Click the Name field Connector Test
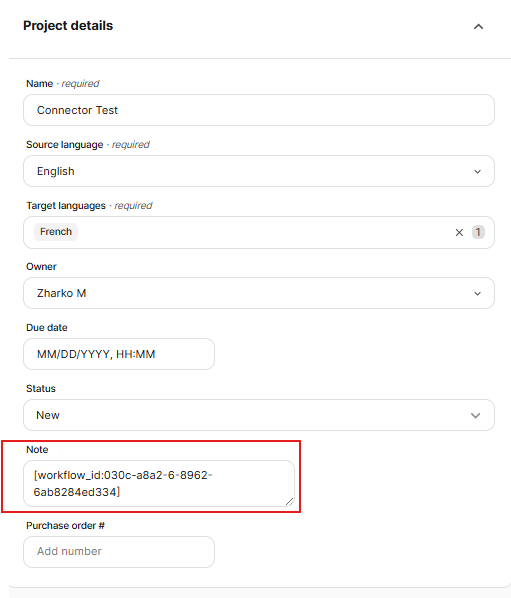 point(259,110)
